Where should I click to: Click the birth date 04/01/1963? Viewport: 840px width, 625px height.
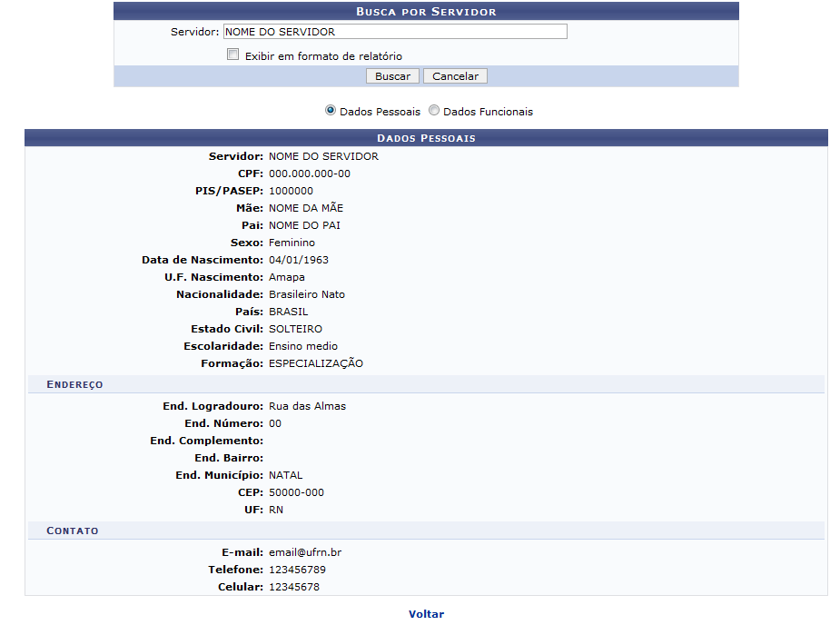coord(298,260)
